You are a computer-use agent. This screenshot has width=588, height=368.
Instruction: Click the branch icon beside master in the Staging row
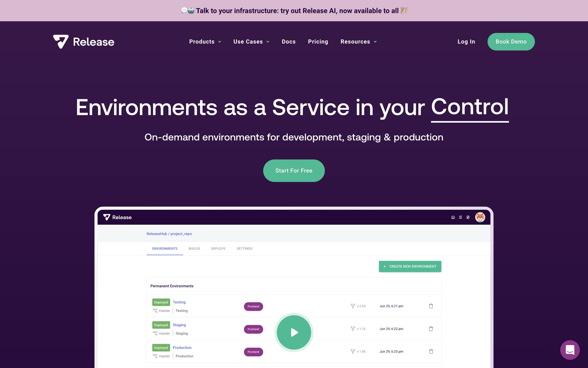155,333
